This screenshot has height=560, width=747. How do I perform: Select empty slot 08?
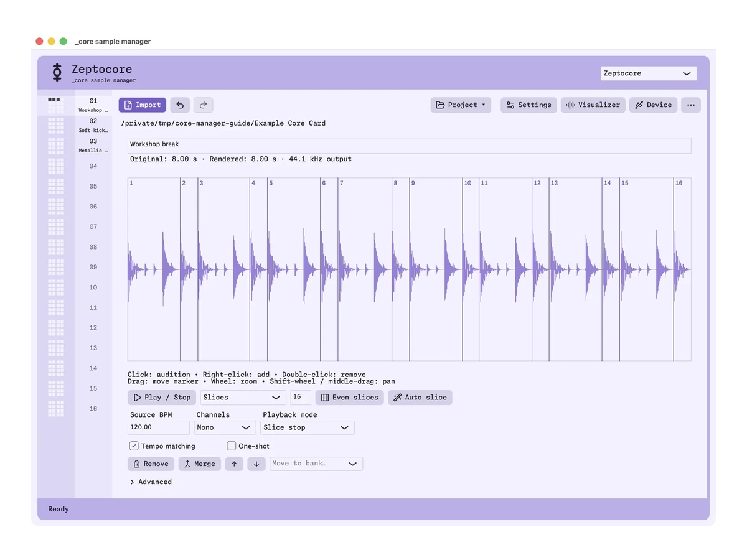[x=93, y=247]
